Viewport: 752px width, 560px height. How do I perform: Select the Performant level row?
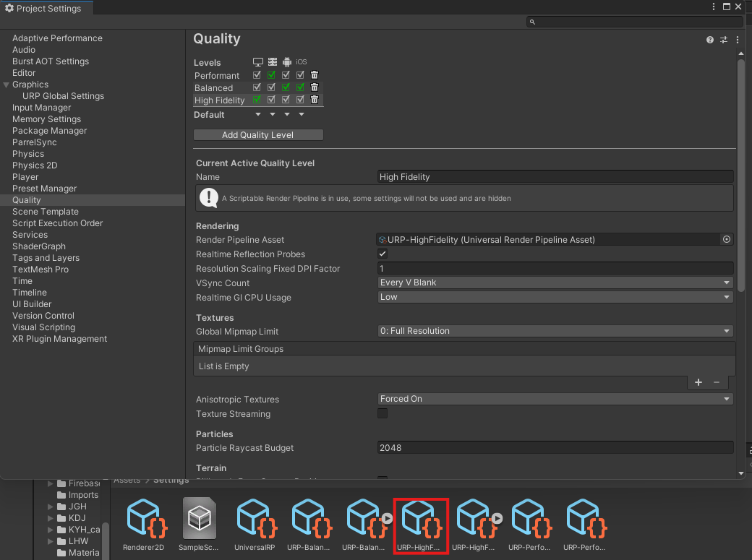click(216, 76)
